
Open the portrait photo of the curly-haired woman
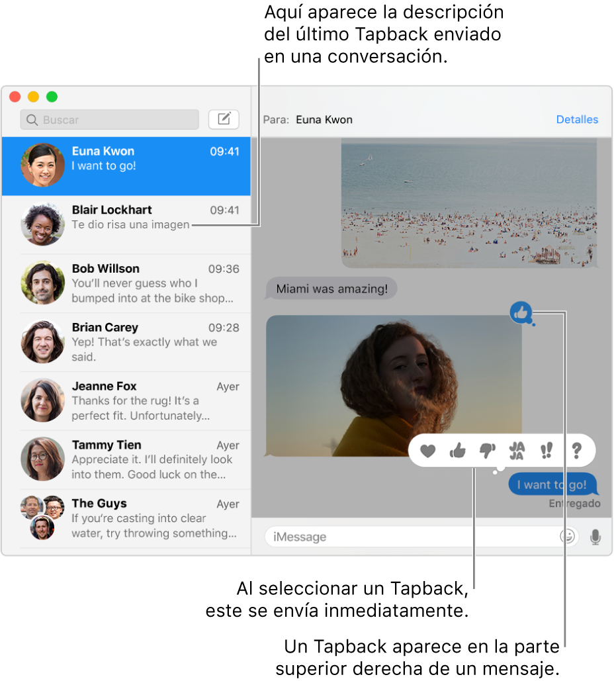(394, 386)
